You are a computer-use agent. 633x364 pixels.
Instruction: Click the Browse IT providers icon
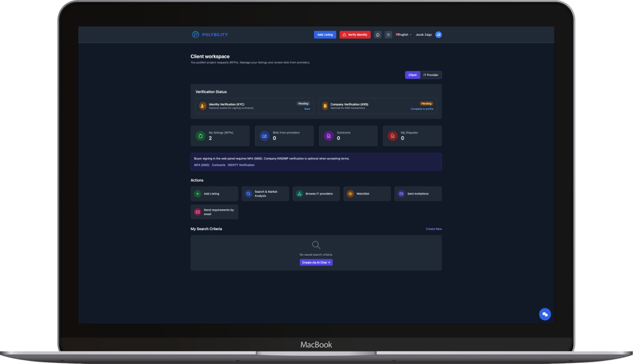tap(300, 194)
